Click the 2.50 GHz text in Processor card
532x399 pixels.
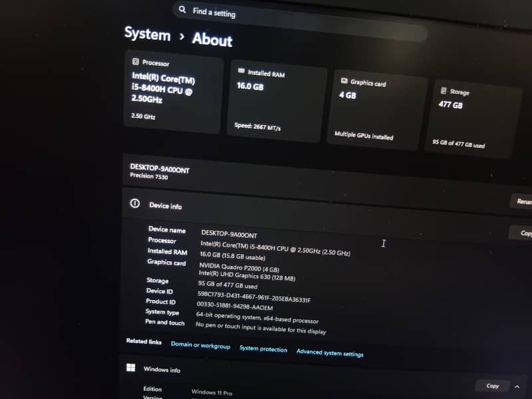click(143, 116)
